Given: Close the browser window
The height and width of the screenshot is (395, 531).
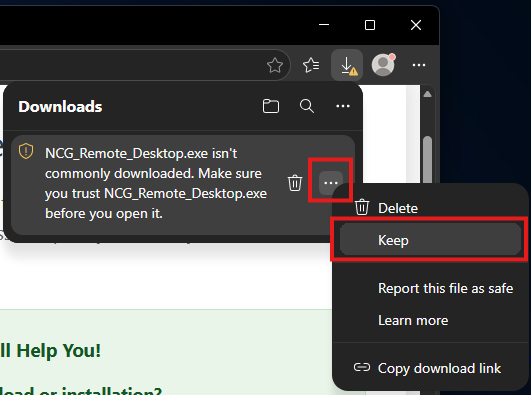Looking at the screenshot, I should point(416,25).
